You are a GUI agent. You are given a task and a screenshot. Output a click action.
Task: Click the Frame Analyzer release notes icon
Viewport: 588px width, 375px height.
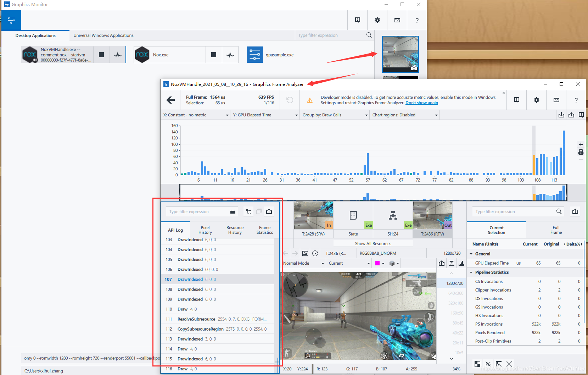[517, 100]
